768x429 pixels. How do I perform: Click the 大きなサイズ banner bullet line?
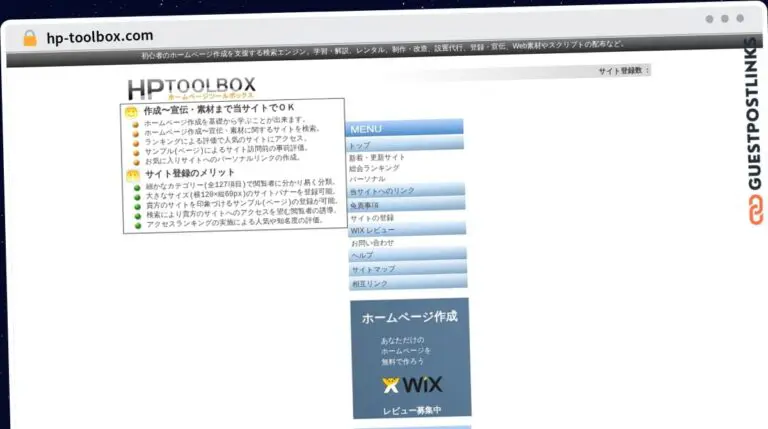(240, 193)
